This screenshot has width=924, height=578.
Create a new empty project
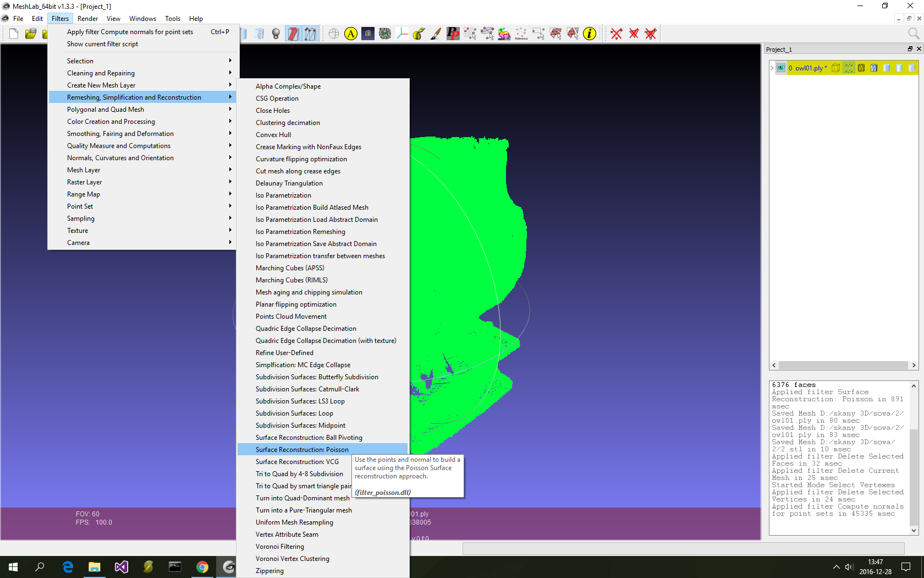(x=14, y=34)
